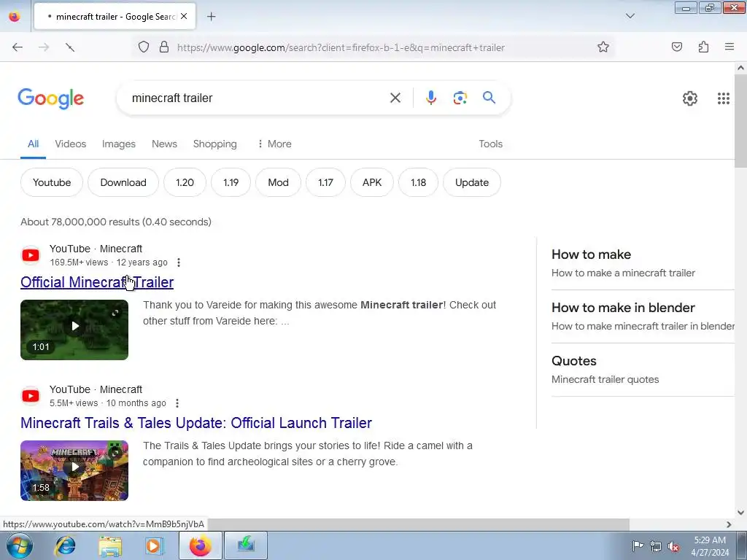
Task: Open a new tab with plus
Action: pos(212,17)
